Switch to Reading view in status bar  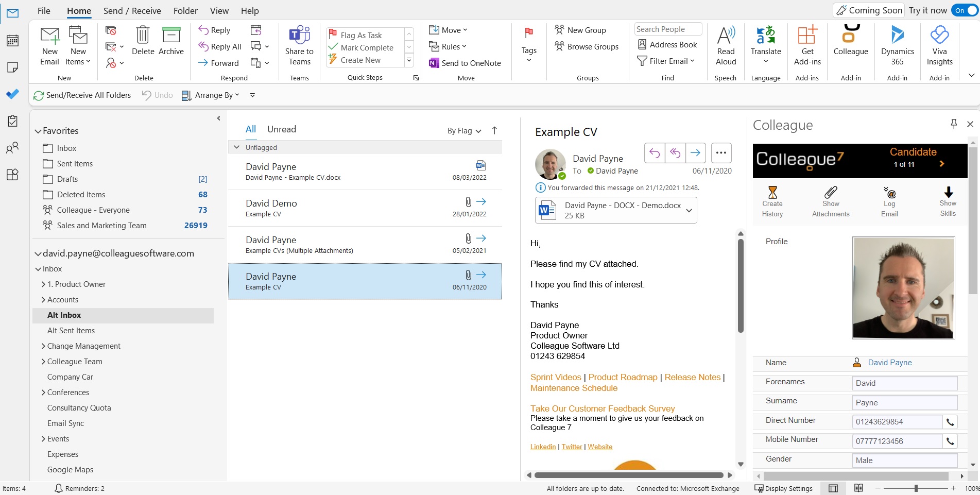tap(858, 488)
